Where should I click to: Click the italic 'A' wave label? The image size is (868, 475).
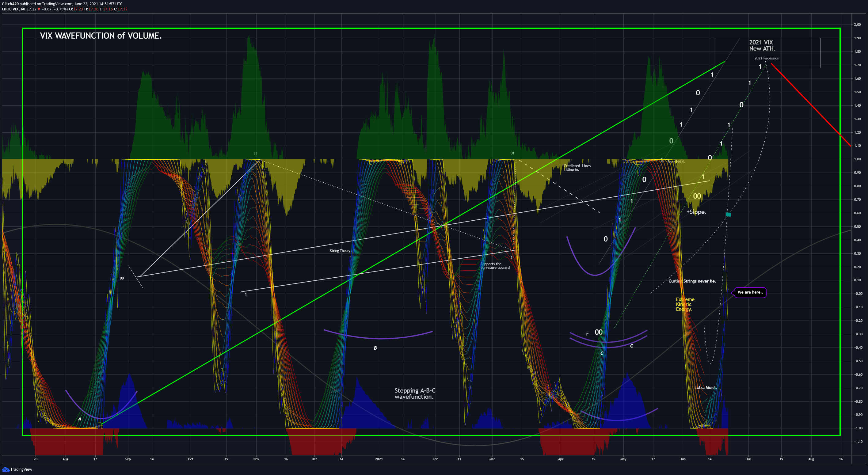[x=79, y=419]
